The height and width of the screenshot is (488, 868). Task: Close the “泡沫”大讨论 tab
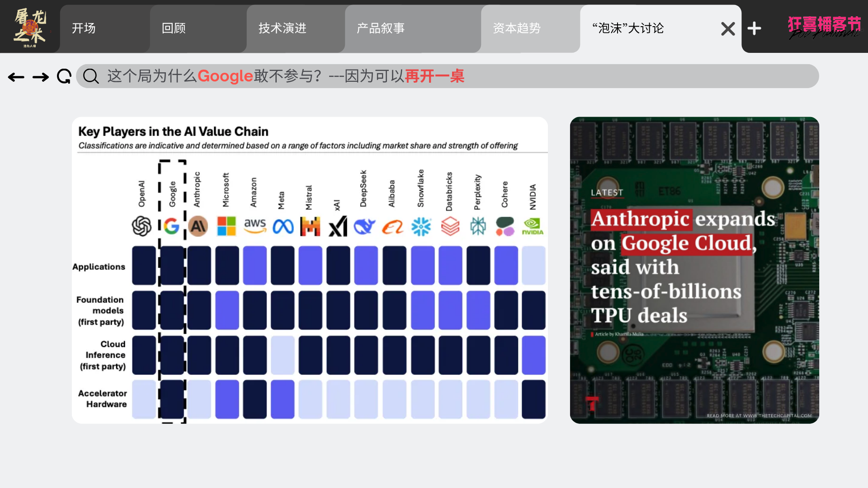pos(728,29)
